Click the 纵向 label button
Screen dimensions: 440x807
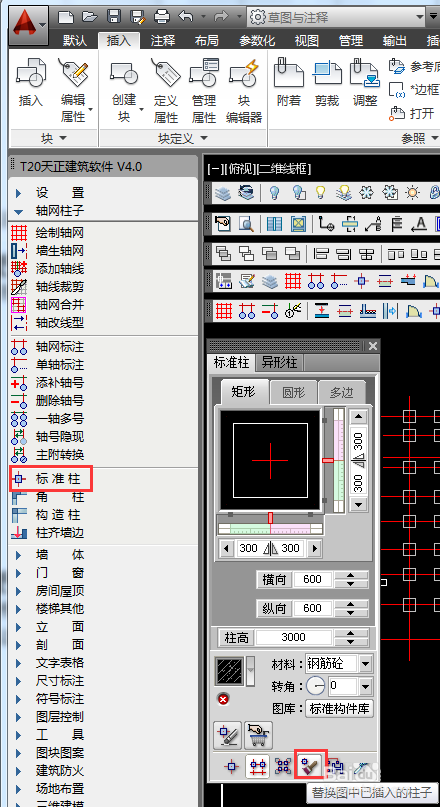click(x=274, y=608)
